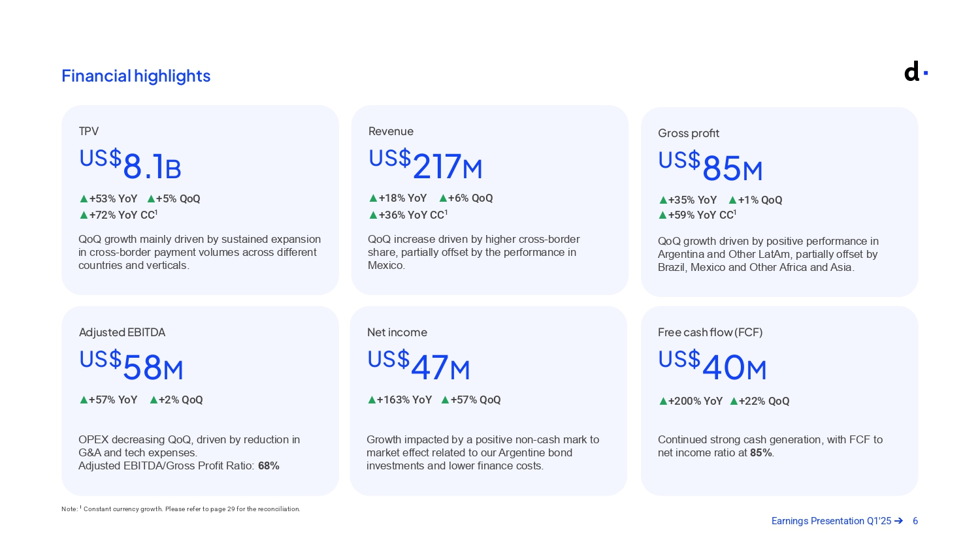Click green triangle beside +57% YoY under Adjusted EBITDA

tap(84, 400)
